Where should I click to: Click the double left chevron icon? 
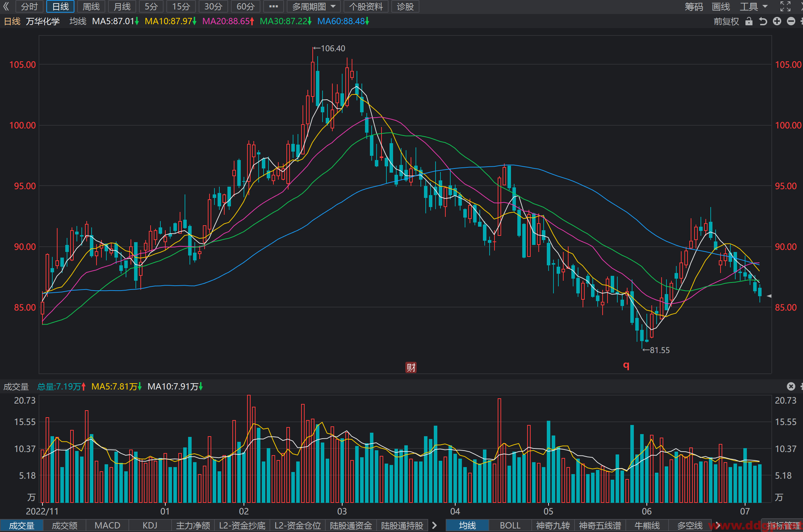click(x=6, y=6)
